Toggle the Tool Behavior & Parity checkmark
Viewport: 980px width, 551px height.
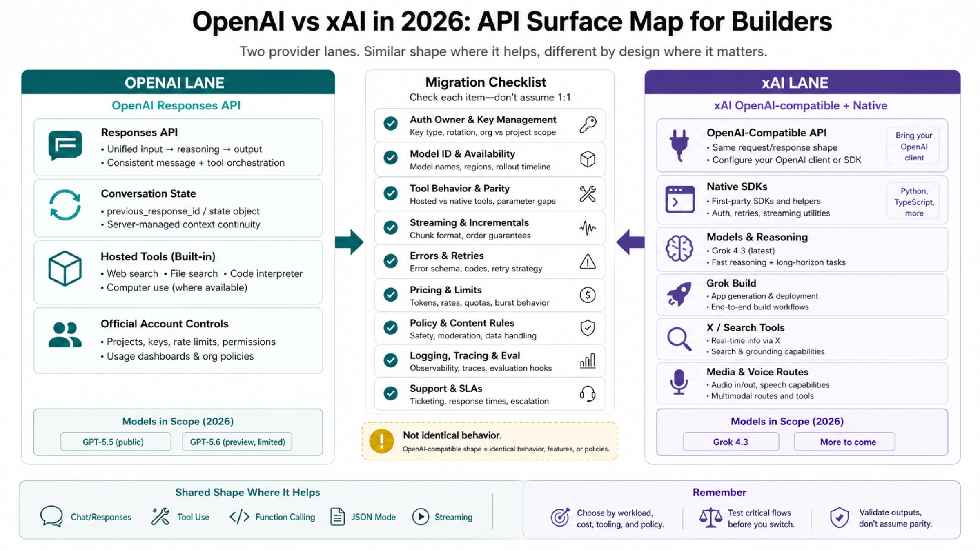391,193
